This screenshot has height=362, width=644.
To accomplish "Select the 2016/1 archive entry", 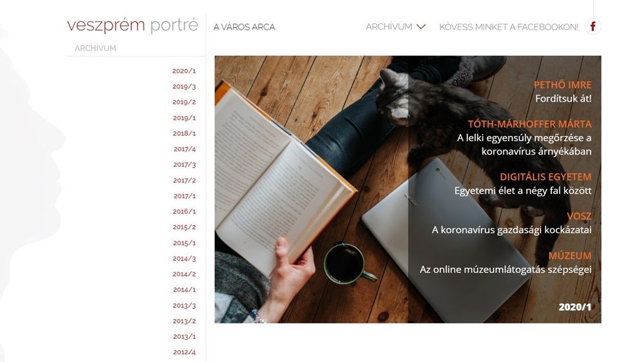I will point(184,212).
